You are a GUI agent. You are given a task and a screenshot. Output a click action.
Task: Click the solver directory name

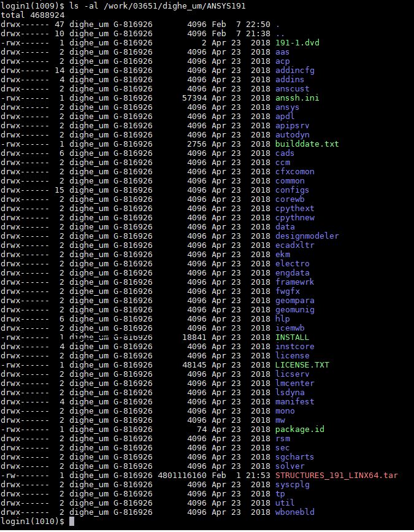click(x=290, y=466)
